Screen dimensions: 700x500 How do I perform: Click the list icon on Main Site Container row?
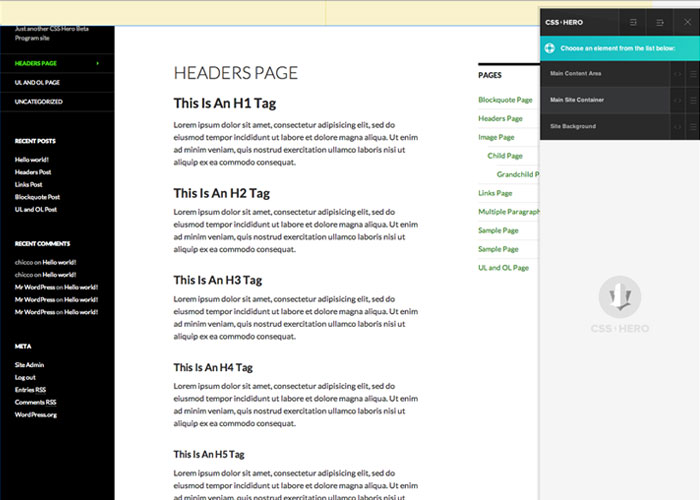693,100
